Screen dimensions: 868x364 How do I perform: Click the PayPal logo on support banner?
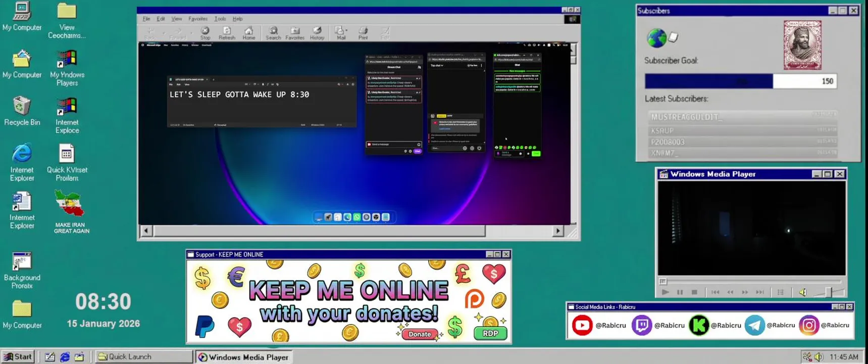coord(205,326)
